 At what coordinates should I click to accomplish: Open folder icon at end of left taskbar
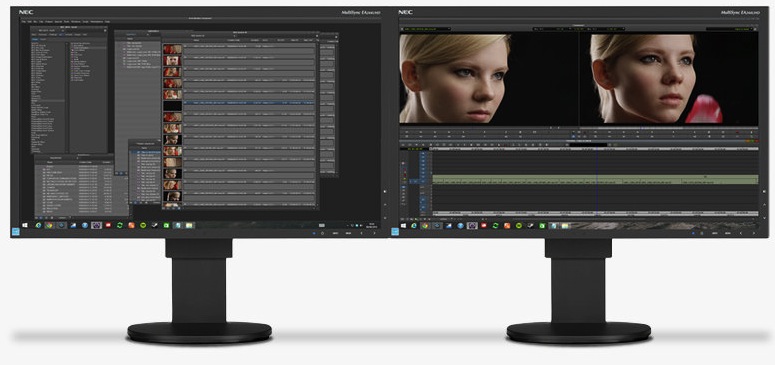(189, 225)
